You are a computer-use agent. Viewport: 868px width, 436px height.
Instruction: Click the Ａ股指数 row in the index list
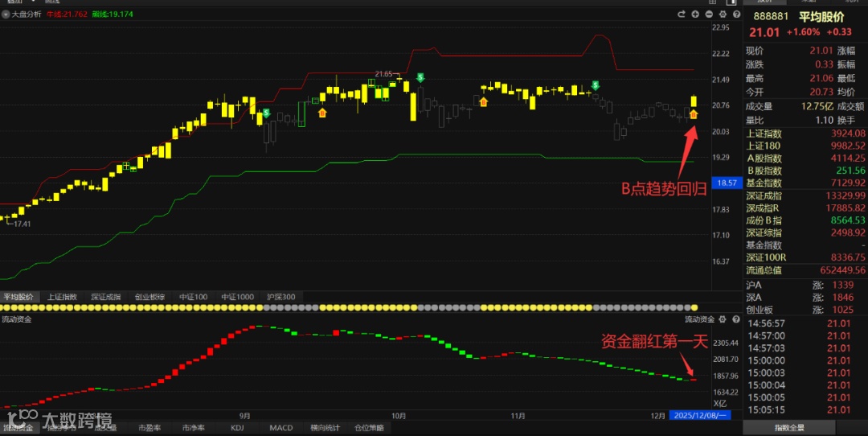805,158
